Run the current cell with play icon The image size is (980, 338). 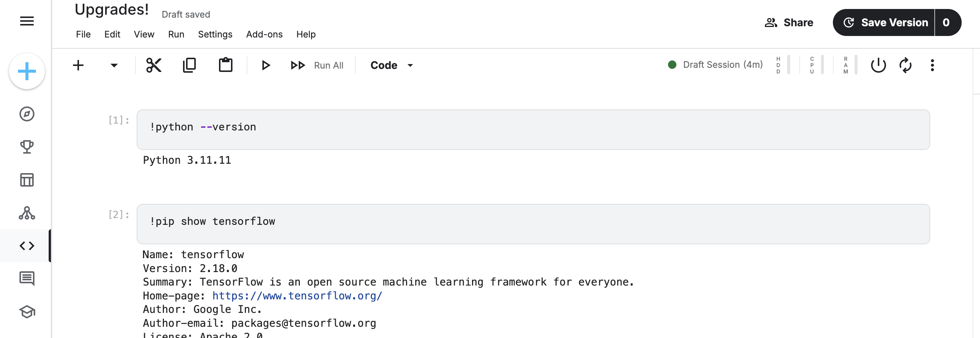click(265, 65)
